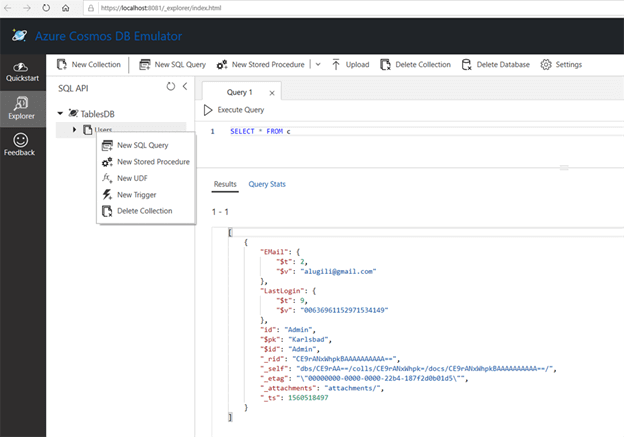Screen dimensions: 624x437
Task: Switch to the Query Stats tab
Action: pos(267,184)
